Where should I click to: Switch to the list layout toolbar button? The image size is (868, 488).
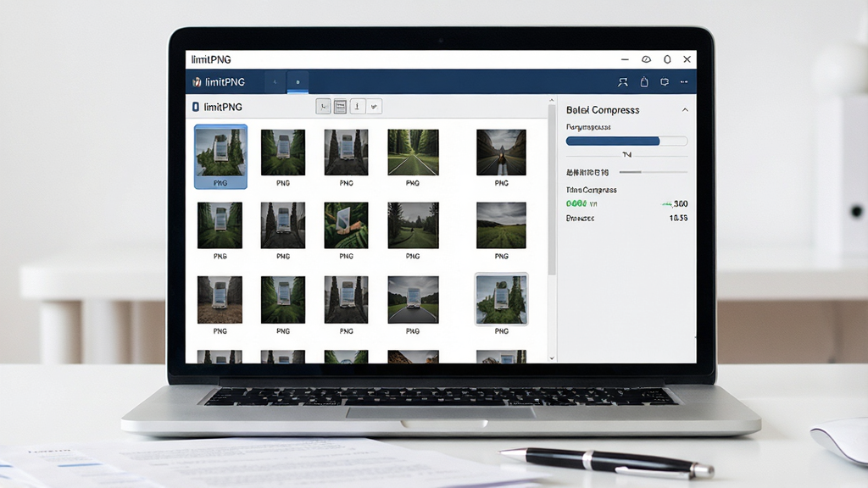click(x=341, y=106)
